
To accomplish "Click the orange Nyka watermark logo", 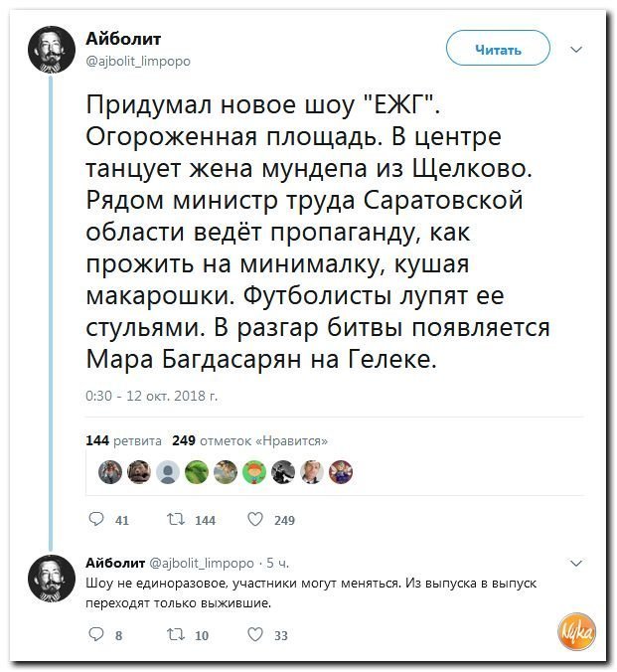I will click(577, 631).
